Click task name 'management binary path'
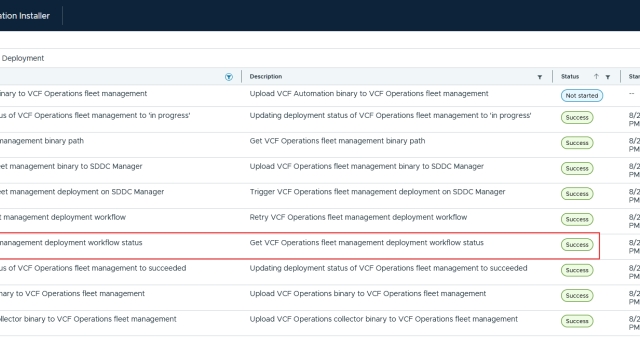 [42, 141]
